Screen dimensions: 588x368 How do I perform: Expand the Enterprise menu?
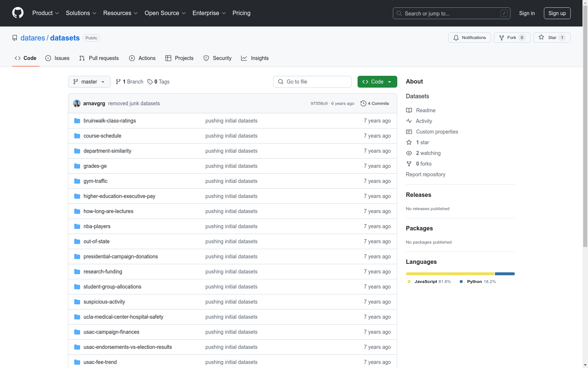[209, 13]
